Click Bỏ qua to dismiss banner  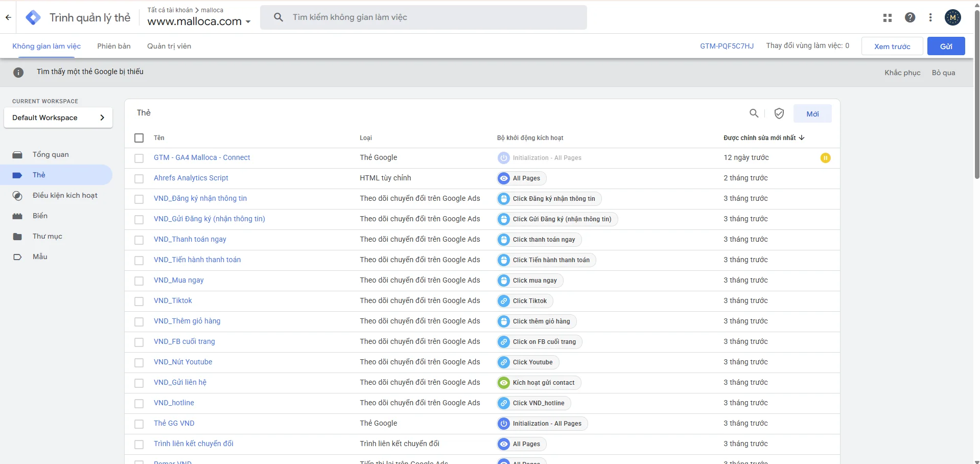[943, 73]
